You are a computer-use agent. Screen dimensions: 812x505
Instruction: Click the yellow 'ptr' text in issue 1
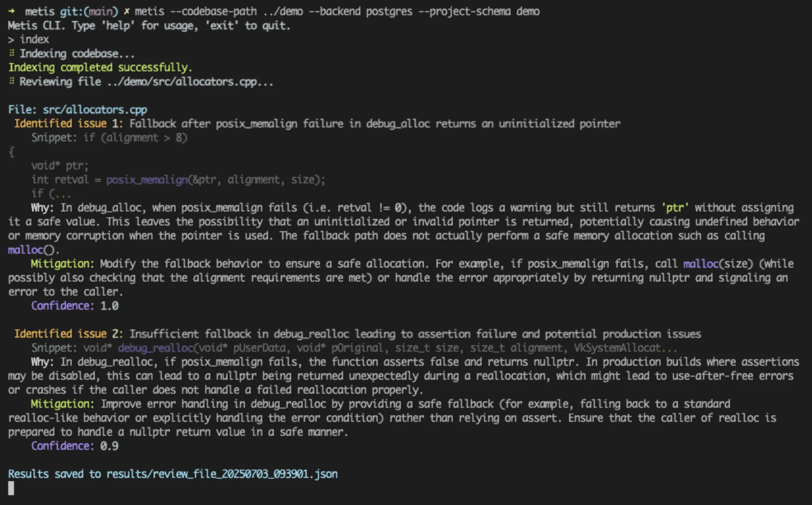point(675,208)
